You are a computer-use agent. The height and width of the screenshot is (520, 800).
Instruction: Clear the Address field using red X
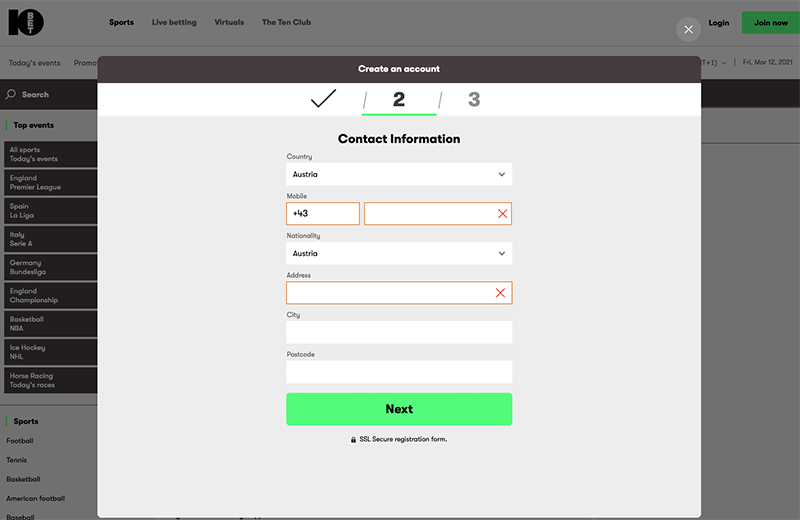502,293
